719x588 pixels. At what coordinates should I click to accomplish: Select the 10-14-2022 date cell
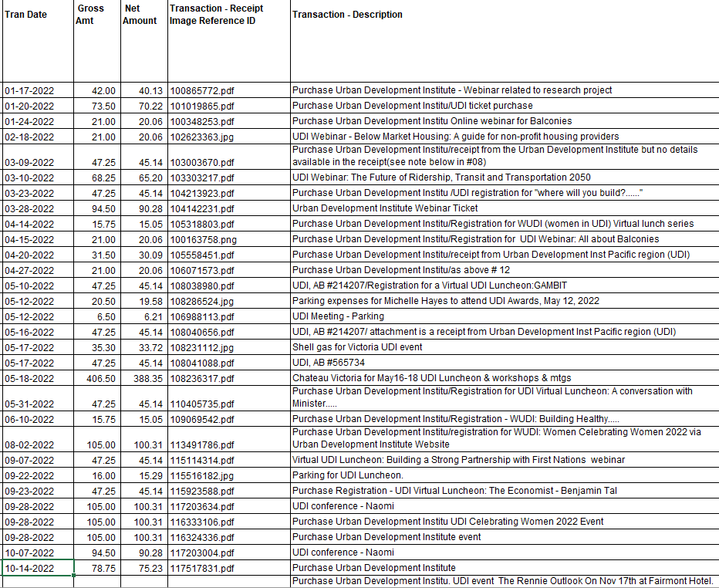coord(29,568)
